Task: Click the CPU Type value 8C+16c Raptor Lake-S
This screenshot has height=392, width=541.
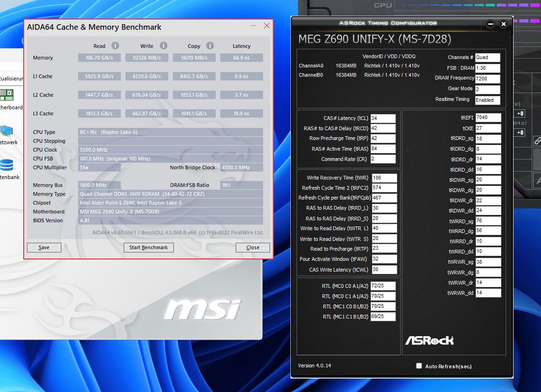Action: [171, 132]
